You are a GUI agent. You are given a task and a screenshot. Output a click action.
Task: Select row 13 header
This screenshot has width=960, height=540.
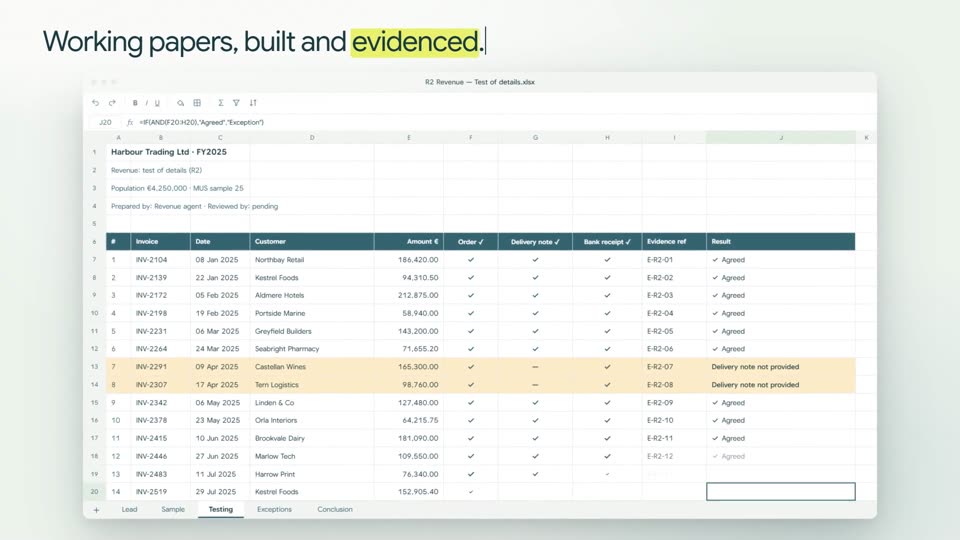click(x=94, y=367)
